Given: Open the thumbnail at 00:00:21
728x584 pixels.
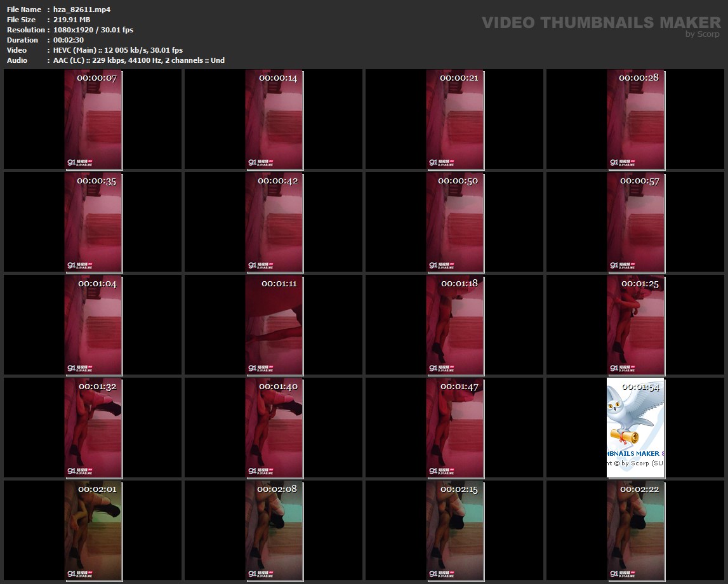Looking at the screenshot, I should tap(455, 119).
